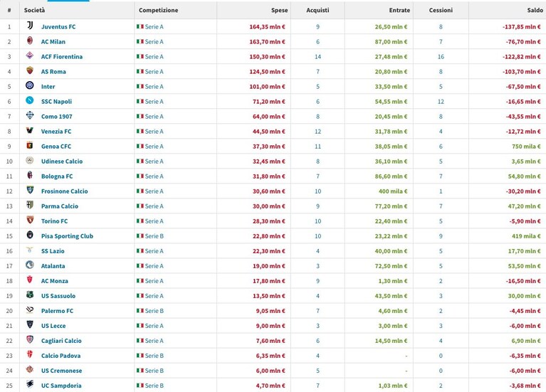Click the SS Lazio crest icon
546x392 pixels.
click(x=30, y=250)
